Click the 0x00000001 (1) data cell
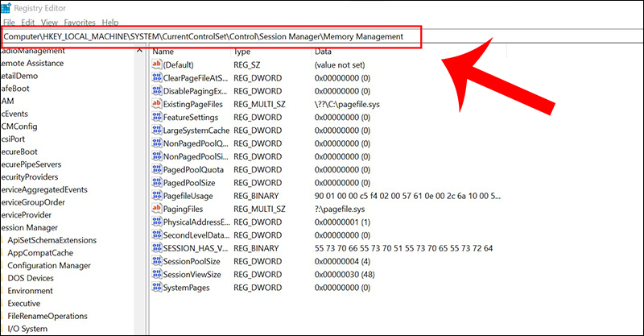Viewport: 644px width, 336px height. (343, 222)
